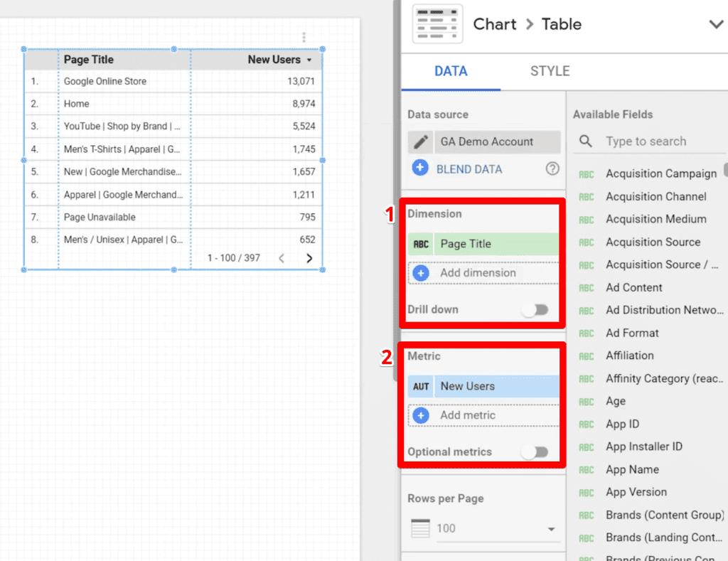Toggle the Drill down switch
The height and width of the screenshot is (561, 728).
point(535,309)
